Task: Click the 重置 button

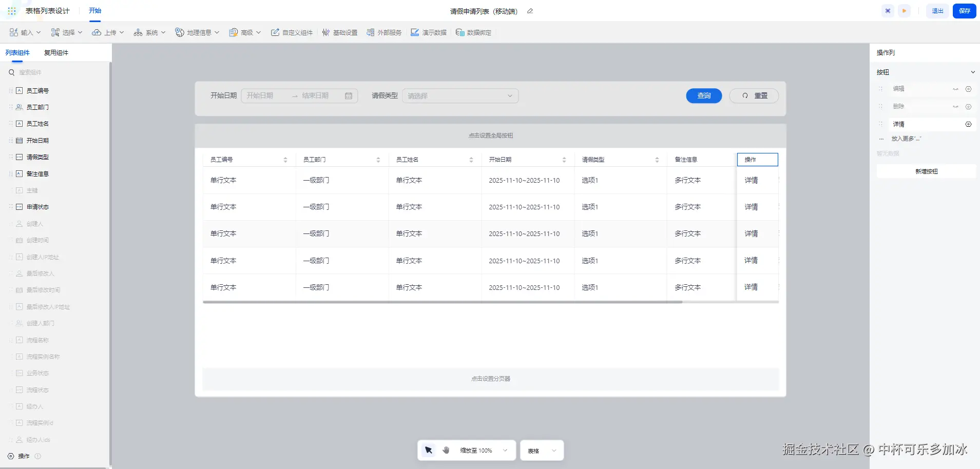Action: 754,96
